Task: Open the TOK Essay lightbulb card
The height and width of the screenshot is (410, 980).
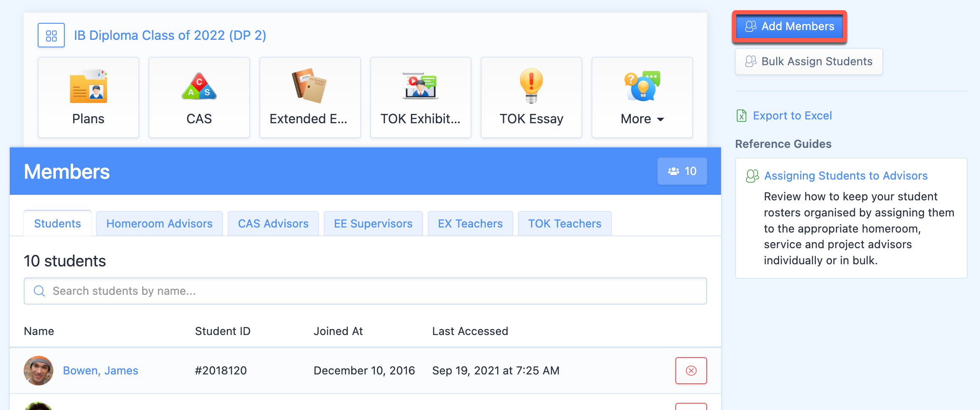Action: [x=531, y=97]
